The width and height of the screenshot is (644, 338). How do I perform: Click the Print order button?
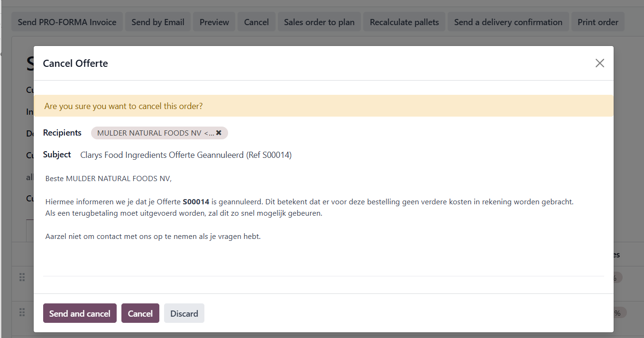(598, 22)
